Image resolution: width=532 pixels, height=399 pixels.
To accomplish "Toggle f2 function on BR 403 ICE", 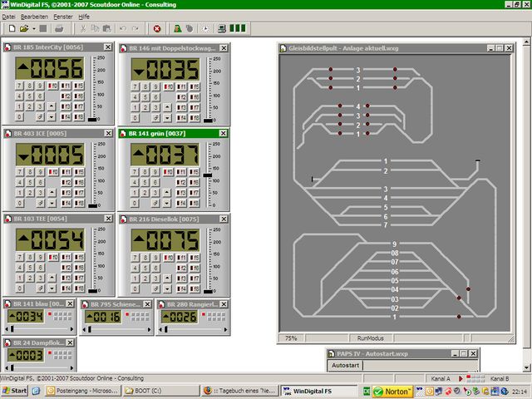I will (x=66, y=183).
